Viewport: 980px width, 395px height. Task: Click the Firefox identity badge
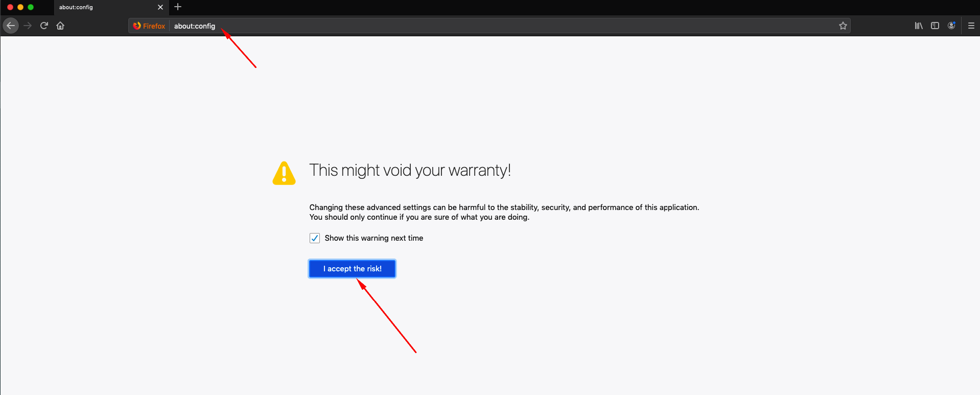[x=149, y=26]
